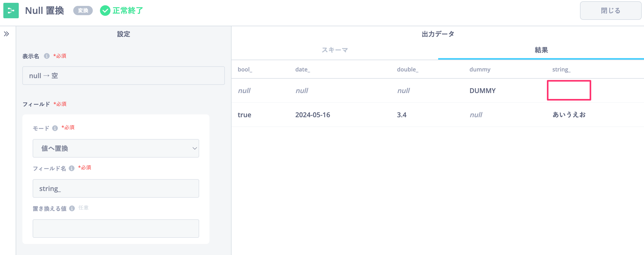Click the 表示名 input field
This screenshot has width=644, height=255.
[x=123, y=76]
